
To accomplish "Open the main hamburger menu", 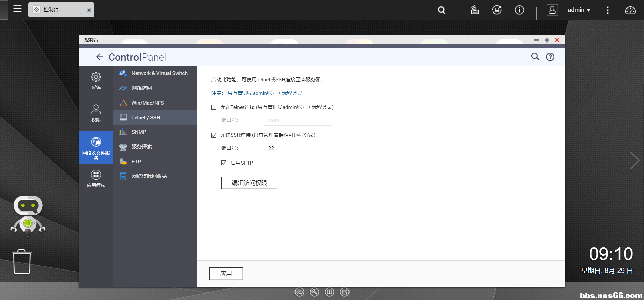I will click(x=17, y=9).
